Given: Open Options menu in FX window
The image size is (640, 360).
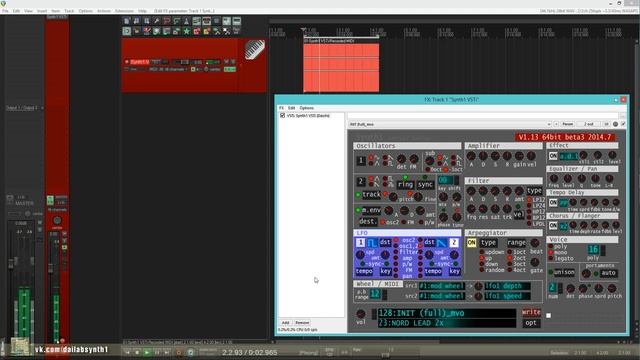Looking at the screenshot, I should (307, 108).
